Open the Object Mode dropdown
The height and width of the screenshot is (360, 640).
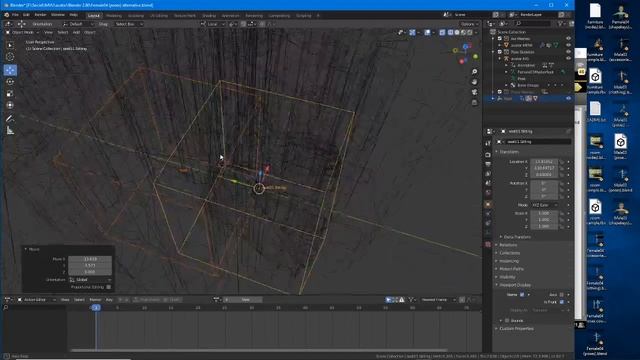(22, 32)
